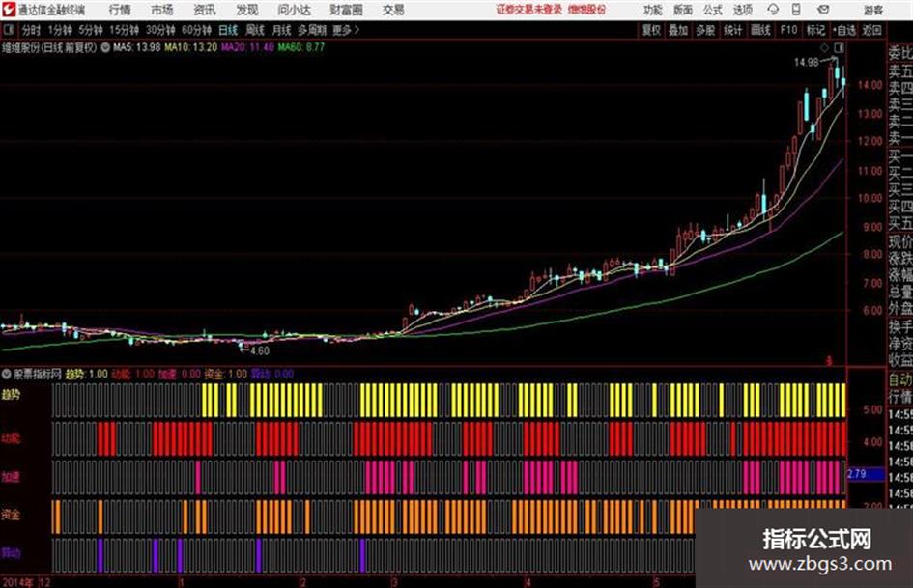The width and height of the screenshot is (913, 588).
Task: Open the 功能 menu
Action: pyautogui.click(x=653, y=10)
